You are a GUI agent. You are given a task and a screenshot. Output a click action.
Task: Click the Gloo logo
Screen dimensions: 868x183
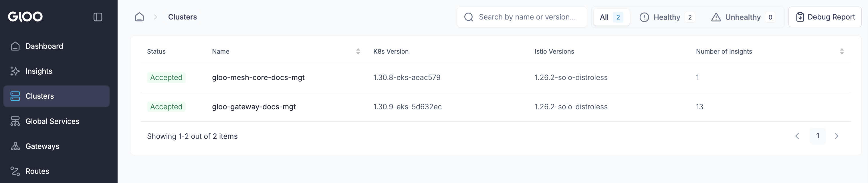click(25, 17)
